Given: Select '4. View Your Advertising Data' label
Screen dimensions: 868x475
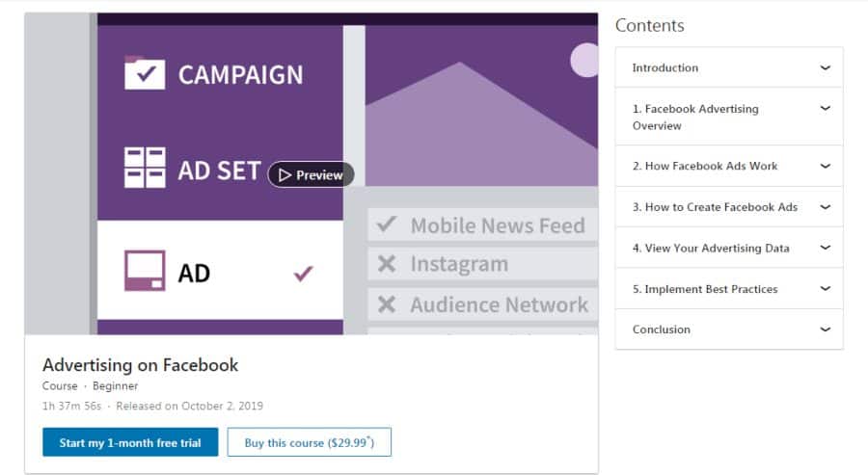Looking at the screenshot, I should point(711,248).
